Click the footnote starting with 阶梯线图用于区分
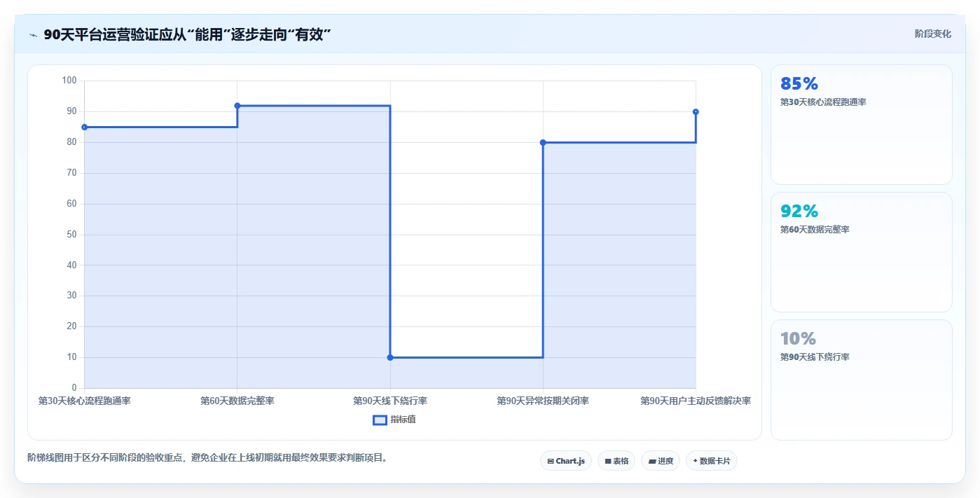Screen dimensions: 980x498 [x=207, y=458]
